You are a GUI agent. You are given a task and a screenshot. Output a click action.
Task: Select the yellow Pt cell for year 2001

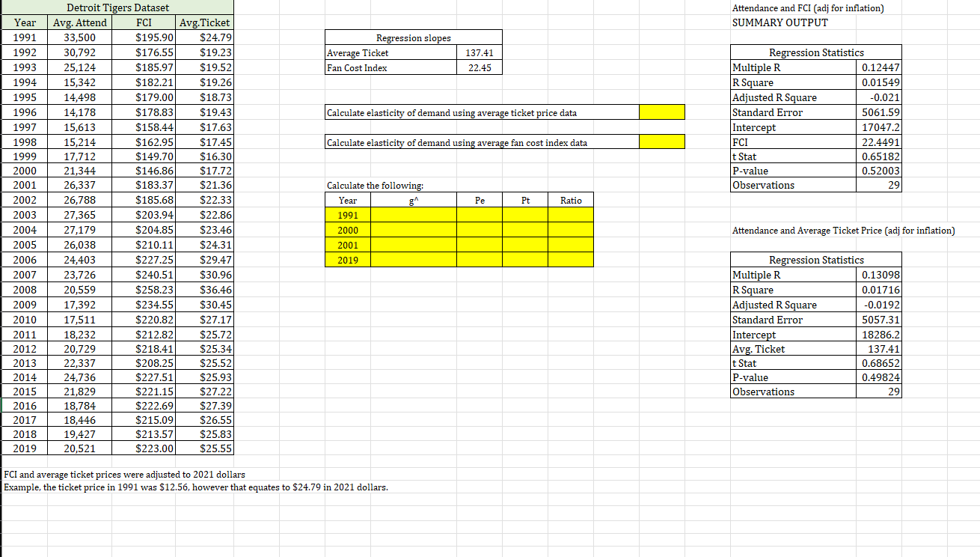[524, 245]
